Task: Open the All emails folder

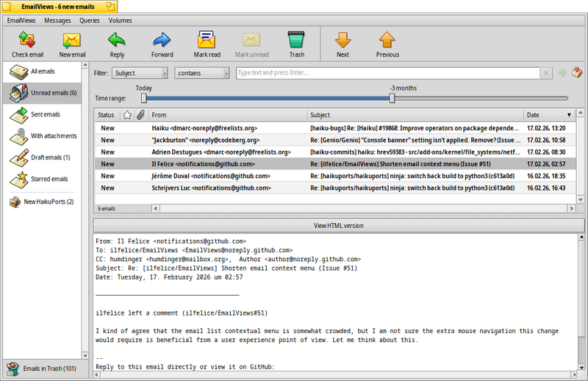Action: pyautogui.click(x=43, y=71)
